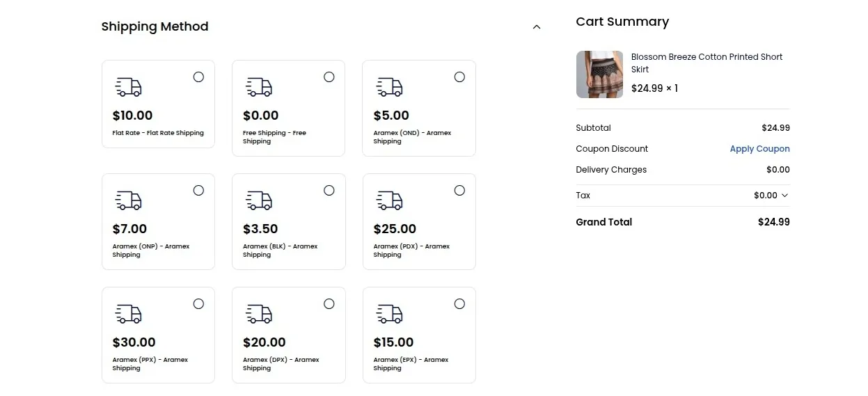Click the Aramex (PDX) $25.00 truck icon
The image size is (868, 396).
tap(389, 200)
